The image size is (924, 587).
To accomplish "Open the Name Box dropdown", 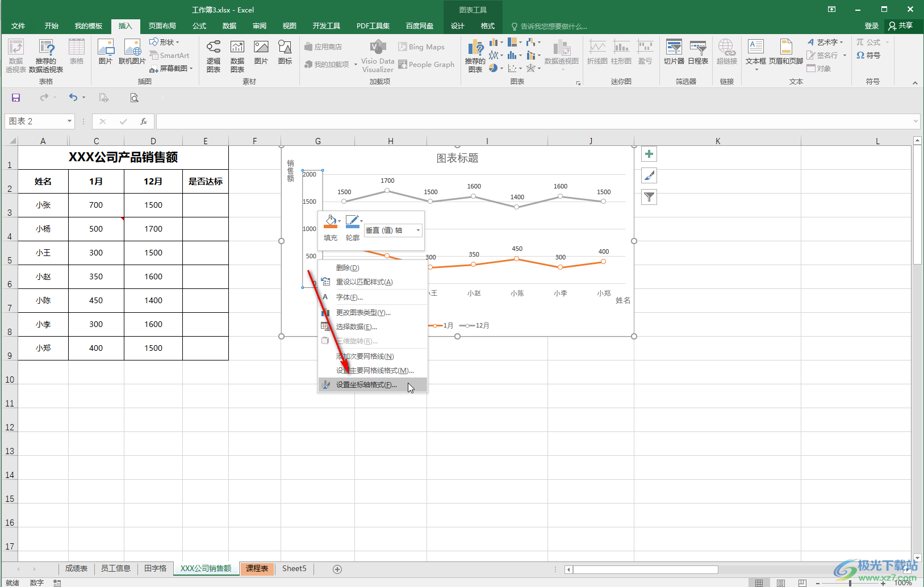I will point(69,121).
